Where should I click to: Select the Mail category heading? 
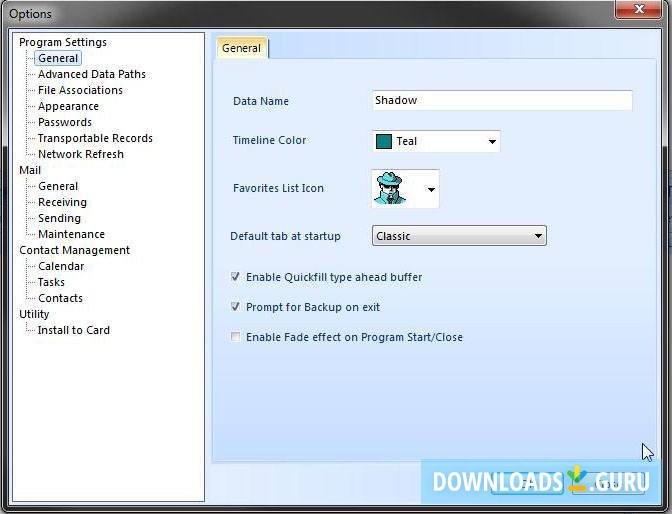click(x=30, y=170)
